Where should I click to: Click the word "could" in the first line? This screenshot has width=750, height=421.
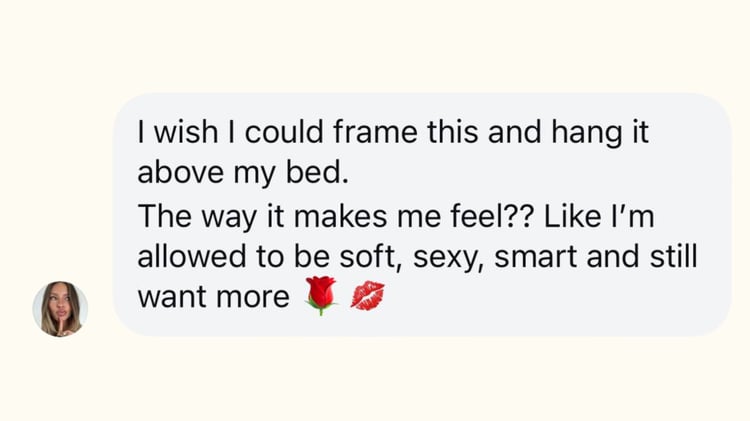pos(283,133)
